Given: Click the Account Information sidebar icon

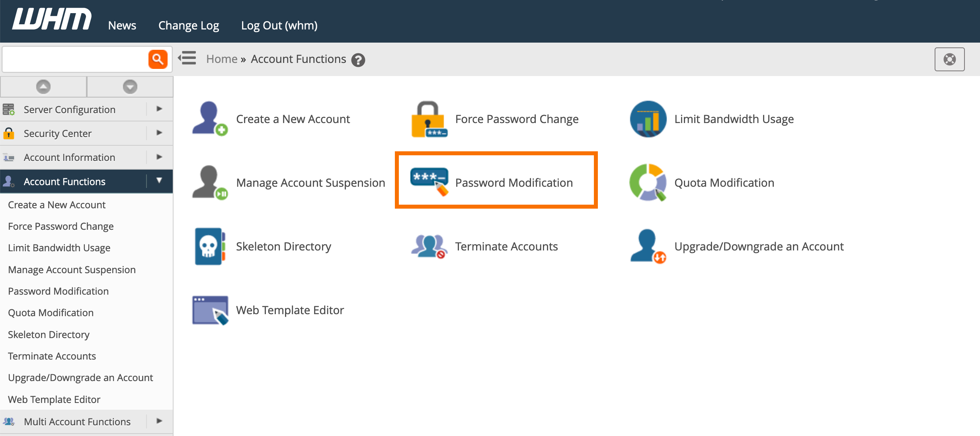Looking at the screenshot, I should coord(9,158).
